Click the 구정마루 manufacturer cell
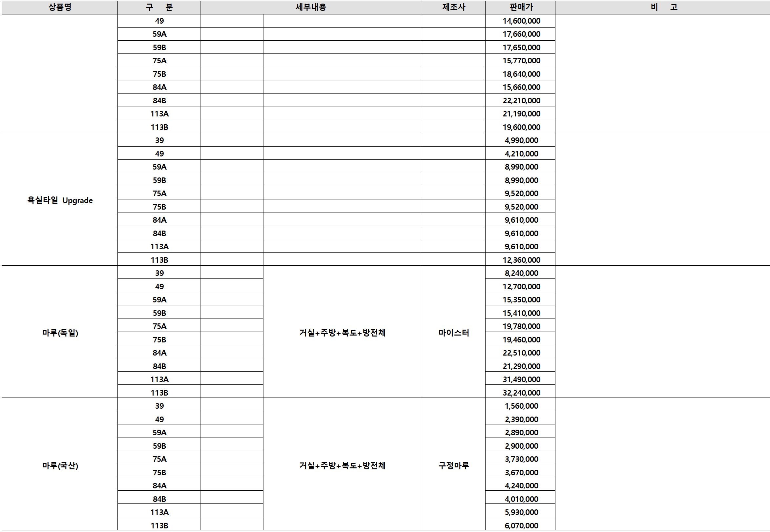Screen dimensions: 770x532 (x=453, y=465)
